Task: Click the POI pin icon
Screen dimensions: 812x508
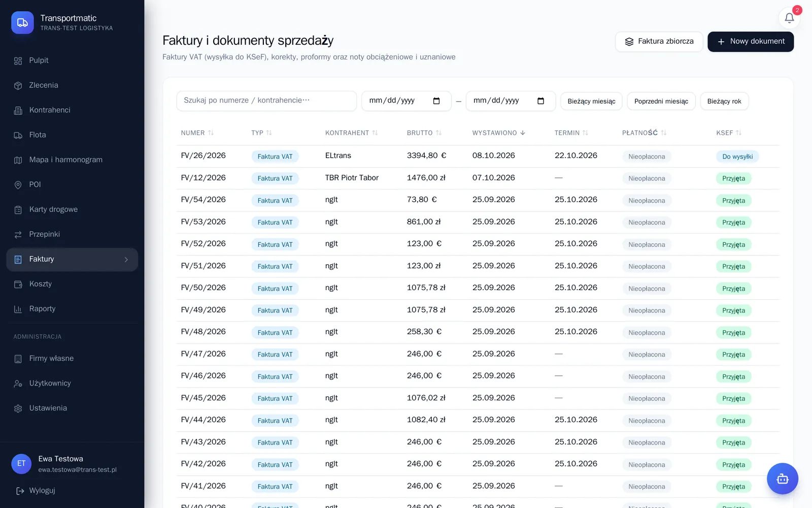Action: click(x=18, y=185)
